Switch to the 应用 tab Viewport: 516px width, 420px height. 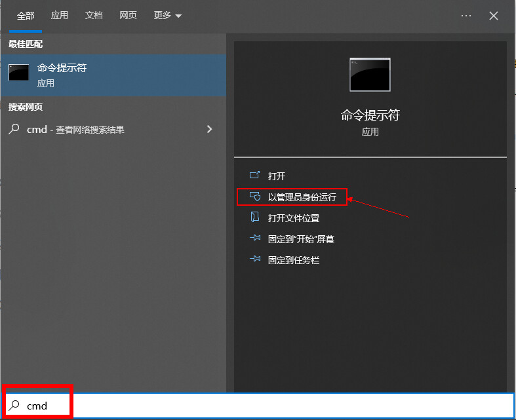tap(60, 15)
